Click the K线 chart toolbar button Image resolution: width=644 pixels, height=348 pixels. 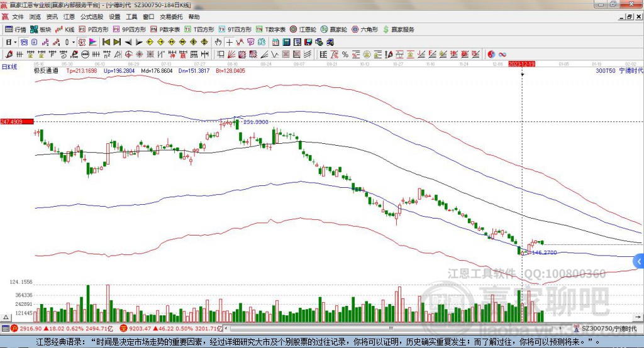[x=66, y=30]
